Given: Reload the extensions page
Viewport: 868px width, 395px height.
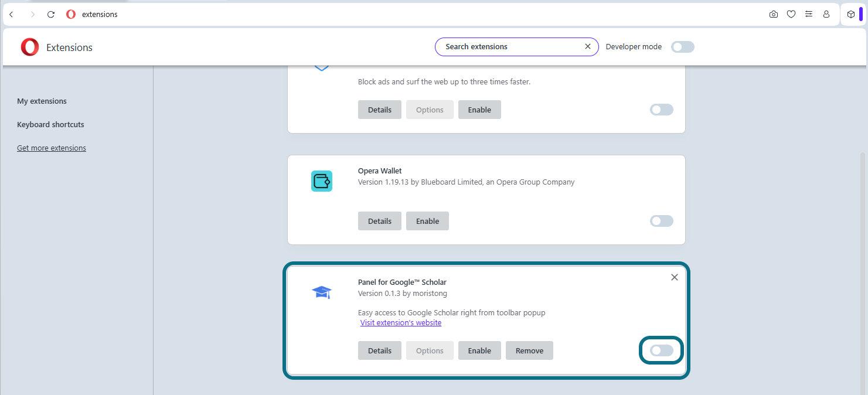Looking at the screenshot, I should click(51, 15).
